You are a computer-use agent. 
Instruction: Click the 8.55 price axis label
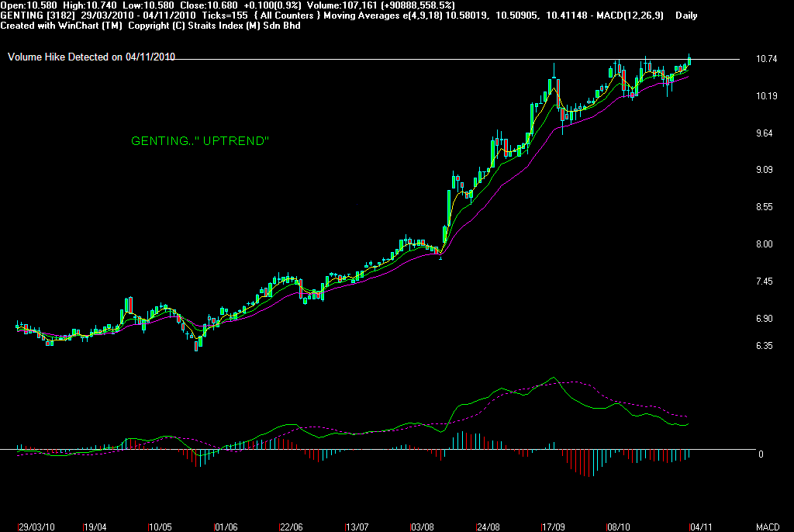click(x=764, y=207)
